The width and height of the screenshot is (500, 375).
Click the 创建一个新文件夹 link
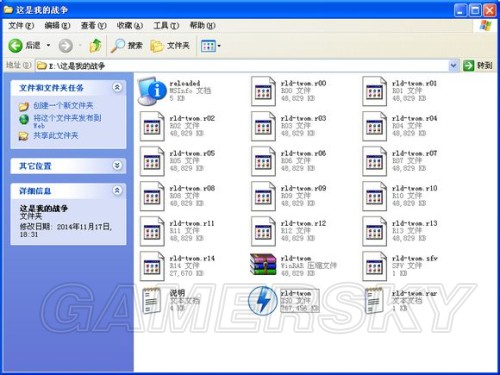pyautogui.click(x=63, y=106)
